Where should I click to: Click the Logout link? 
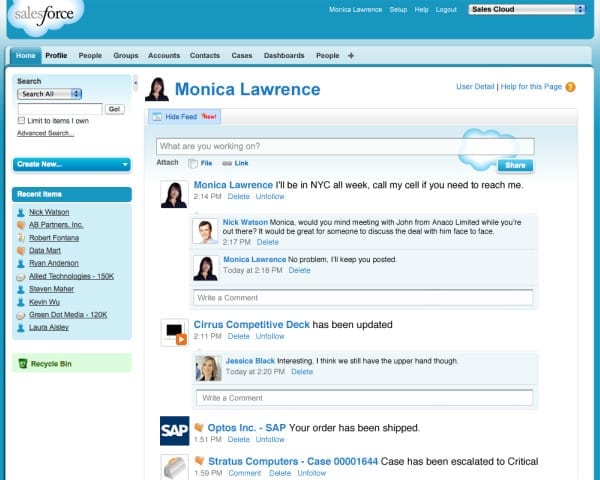pos(446,10)
